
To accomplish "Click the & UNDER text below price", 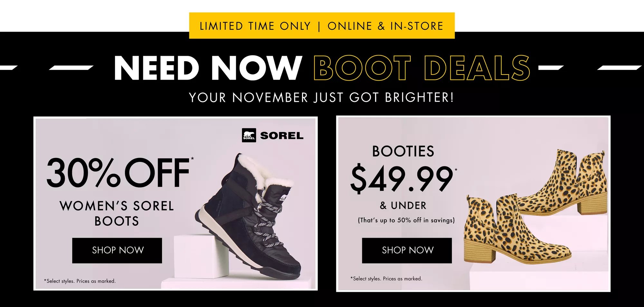I will tap(403, 205).
